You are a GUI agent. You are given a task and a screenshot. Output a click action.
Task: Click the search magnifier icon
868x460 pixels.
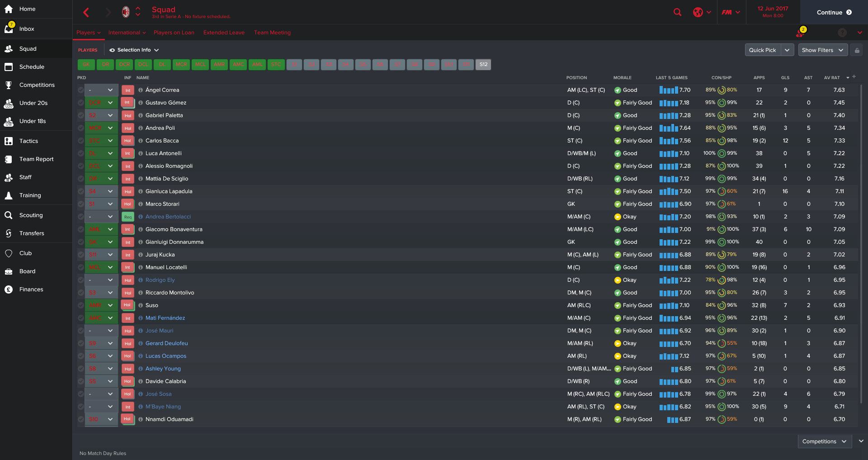[677, 12]
